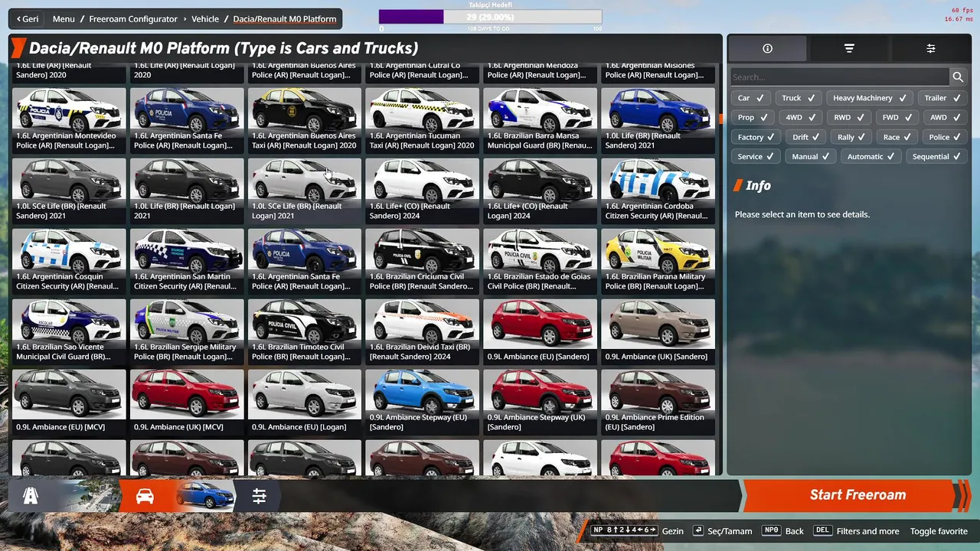Screen dimensions: 980x551
Task: Toggle the Automatic transmission filter
Action: click(872, 156)
